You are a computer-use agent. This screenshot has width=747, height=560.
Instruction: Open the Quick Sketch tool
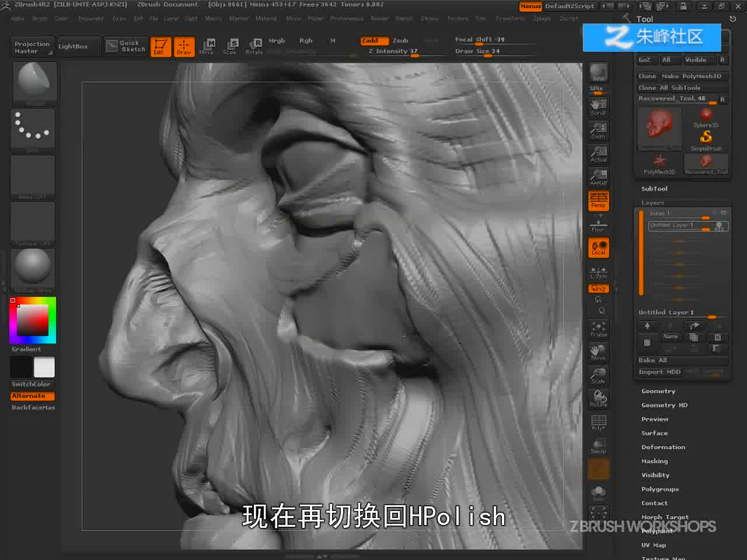click(126, 46)
